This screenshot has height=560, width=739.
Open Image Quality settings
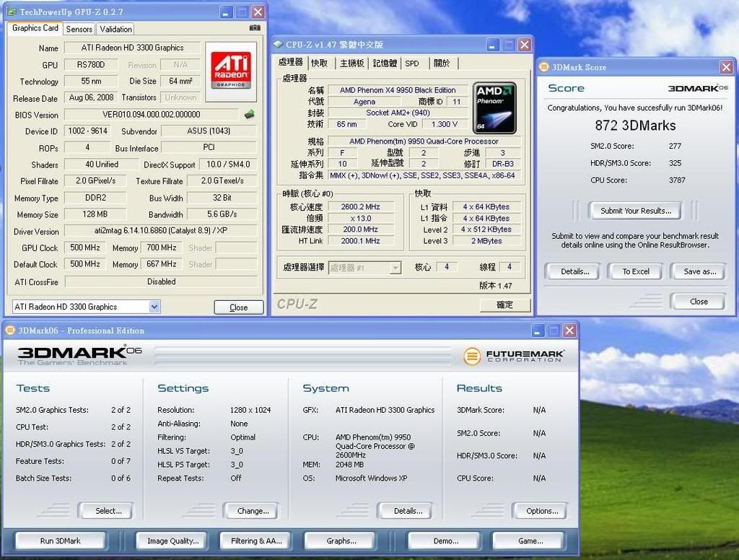click(x=173, y=541)
